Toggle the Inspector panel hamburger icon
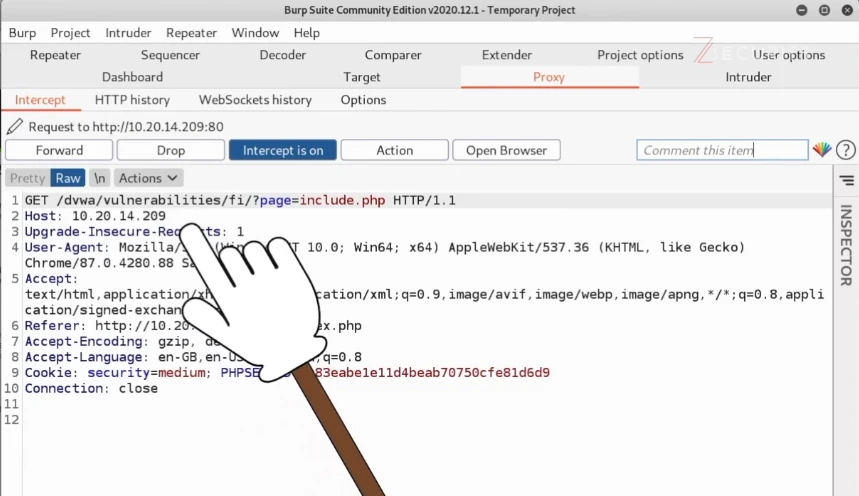The height and width of the screenshot is (496, 859). tap(847, 180)
